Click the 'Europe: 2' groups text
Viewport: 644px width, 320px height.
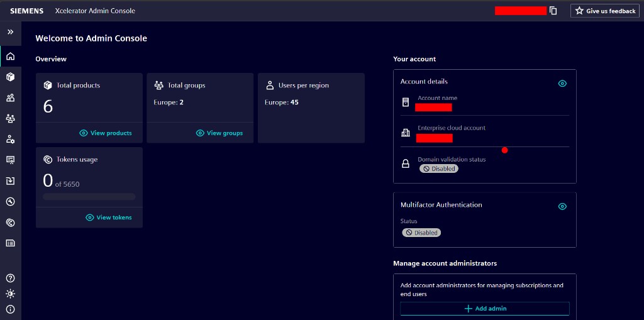[169, 102]
